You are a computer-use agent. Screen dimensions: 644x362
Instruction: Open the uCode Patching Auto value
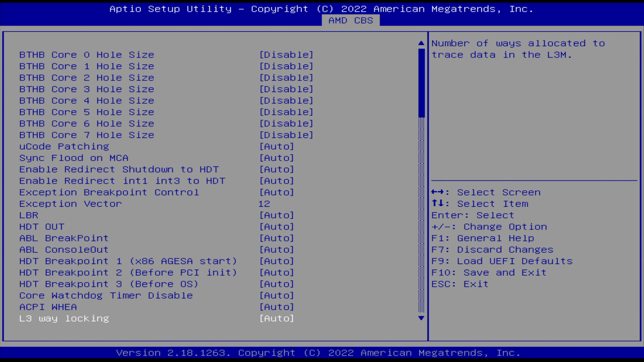pyautogui.click(x=277, y=146)
